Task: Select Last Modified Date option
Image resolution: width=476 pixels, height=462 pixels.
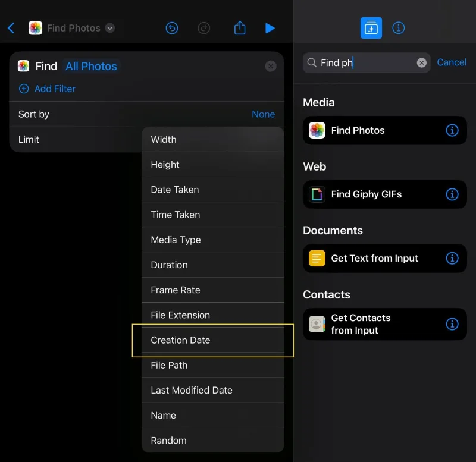Action: (213, 390)
